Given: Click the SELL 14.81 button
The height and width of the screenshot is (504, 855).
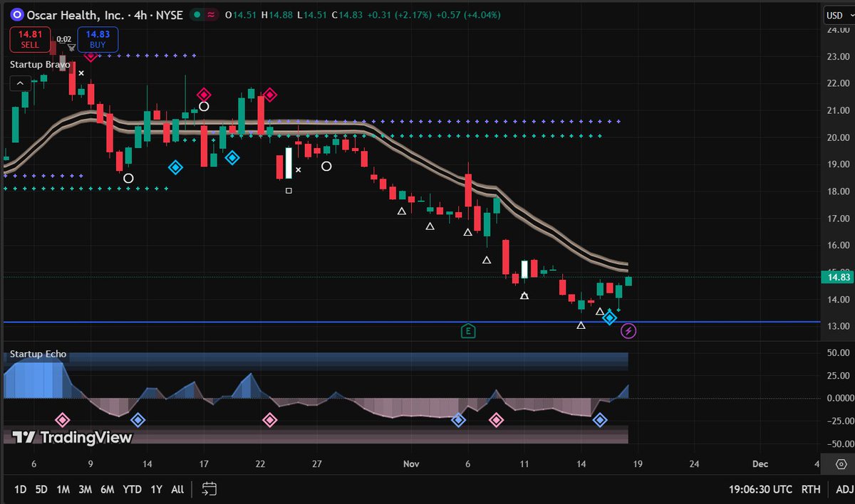Looking at the screenshot, I should point(29,39).
